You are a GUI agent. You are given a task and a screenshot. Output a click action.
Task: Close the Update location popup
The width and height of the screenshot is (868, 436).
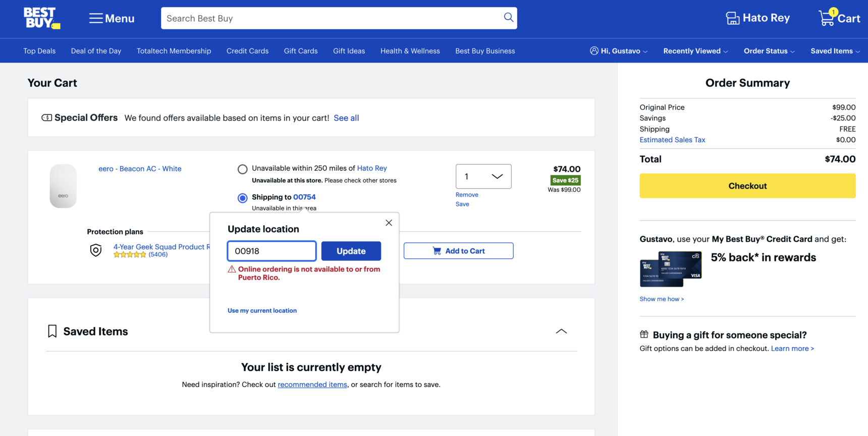pos(389,223)
